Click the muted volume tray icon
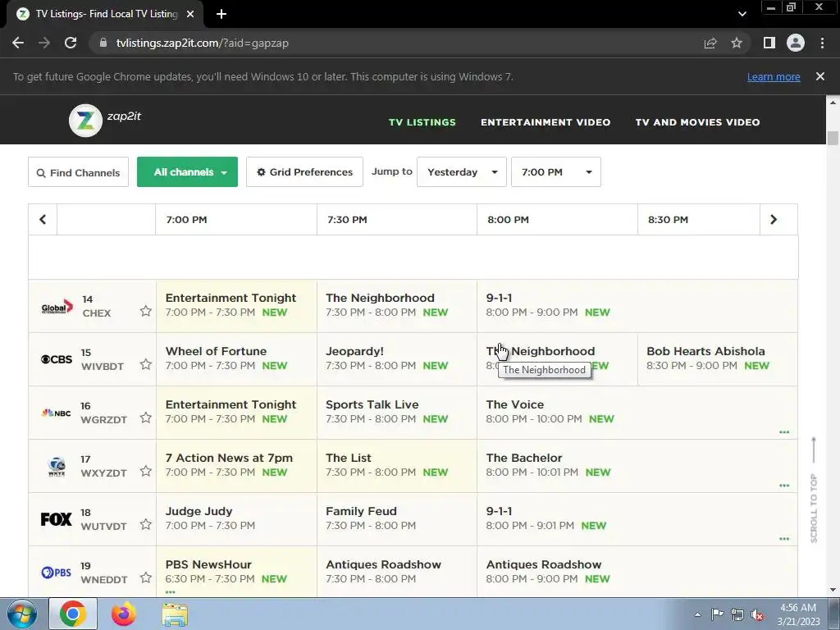The image size is (840, 630). (x=757, y=614)
